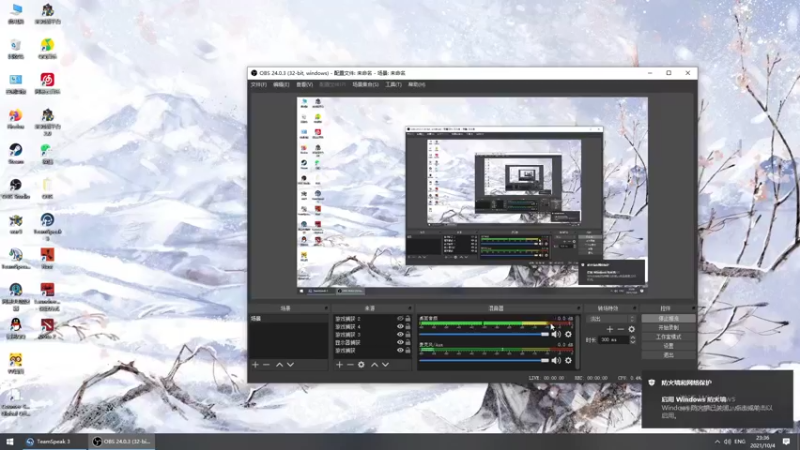This screenshot has height=450, width=800.
Task: Move the selected source down
Action: pos(386,365)
